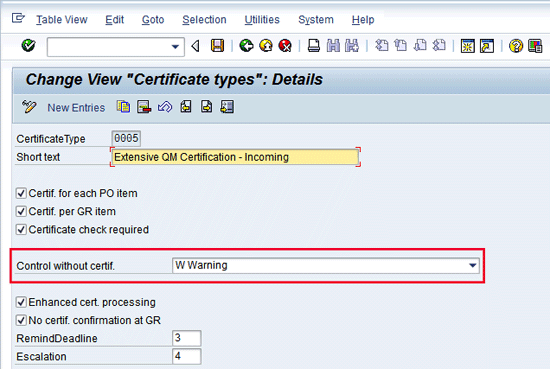Open the Selection menu

[x=204, y=20]
